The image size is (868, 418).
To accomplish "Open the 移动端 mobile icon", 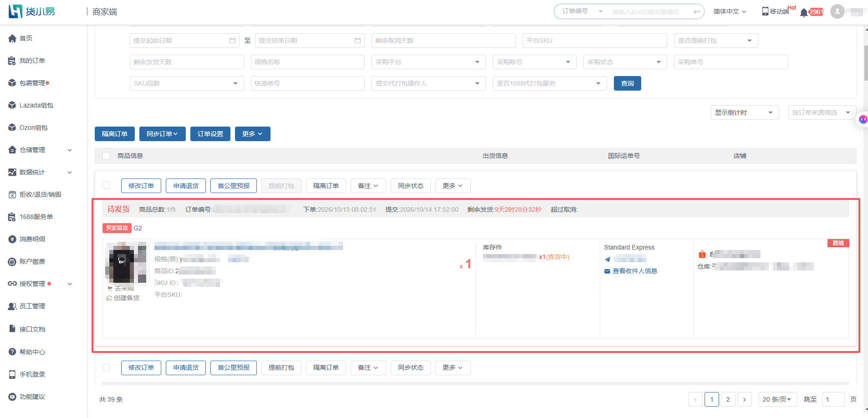I will click(x=765, y=11).
